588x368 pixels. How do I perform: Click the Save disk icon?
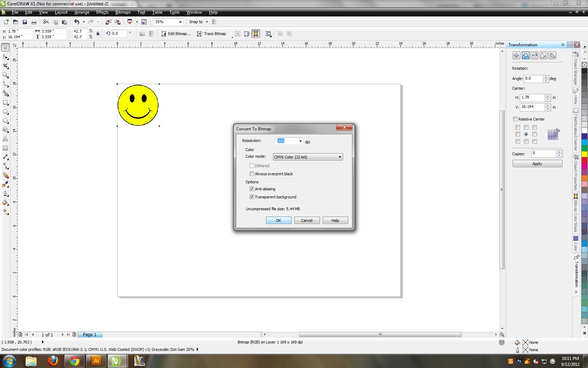tap(24, 22)
